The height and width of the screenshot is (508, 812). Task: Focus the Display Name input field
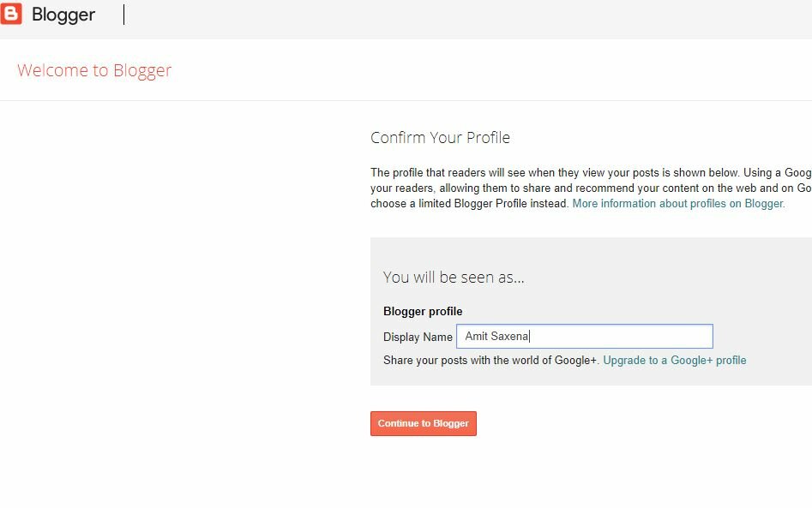tap(585, 337)
